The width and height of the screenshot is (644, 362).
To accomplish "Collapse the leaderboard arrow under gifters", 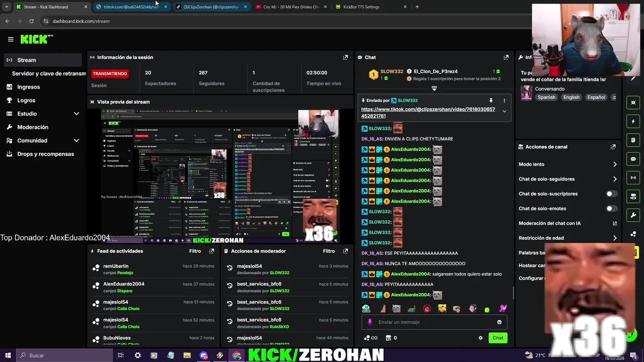I will tap(434, 88).
